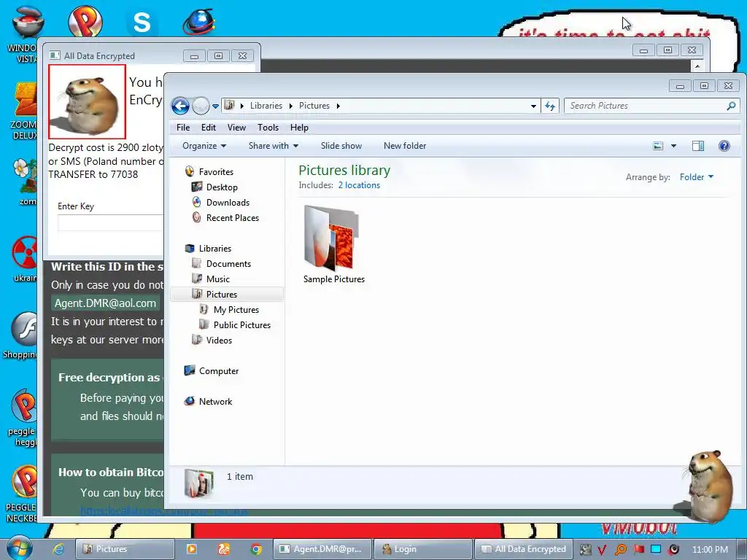The image size is (747, 560).
Task: Click the Forward arrow in Explorer
Action: (x=201, y=106)
